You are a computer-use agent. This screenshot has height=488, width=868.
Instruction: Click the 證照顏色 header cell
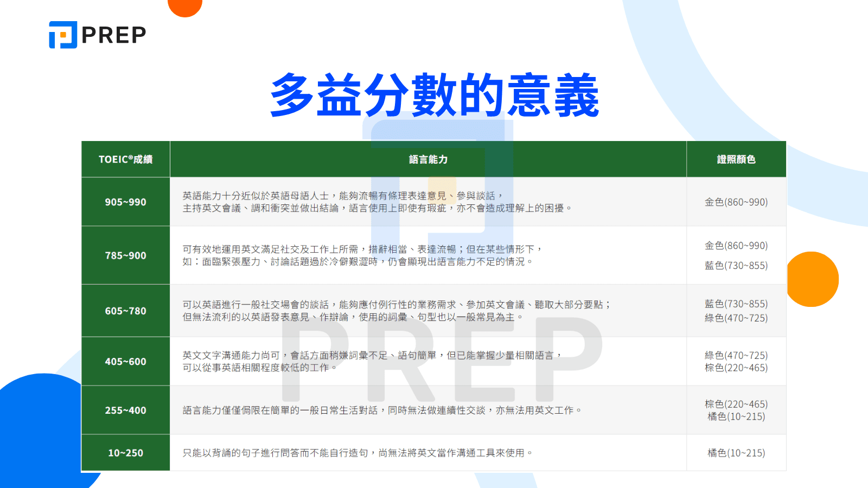(736, 159)
